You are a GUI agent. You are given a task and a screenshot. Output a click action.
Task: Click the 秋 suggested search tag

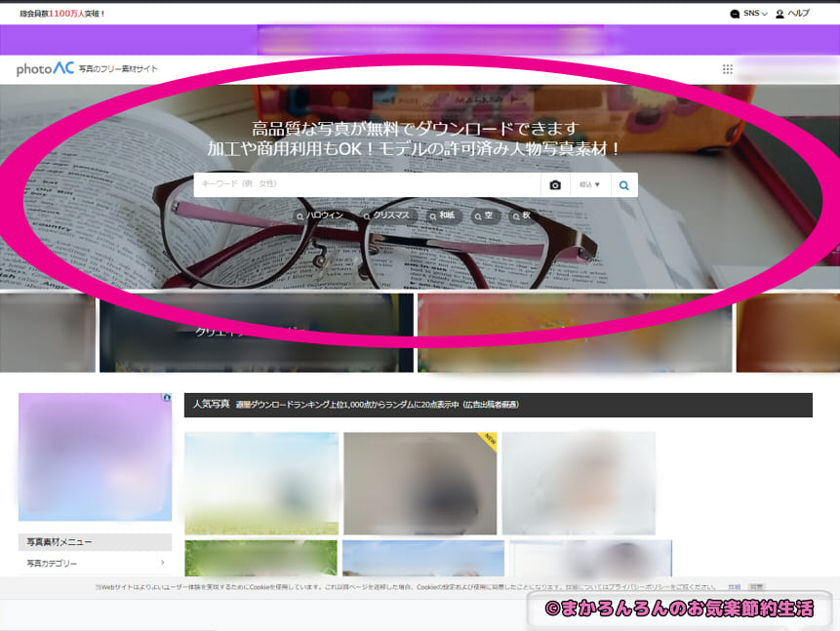tap(522, 216)
